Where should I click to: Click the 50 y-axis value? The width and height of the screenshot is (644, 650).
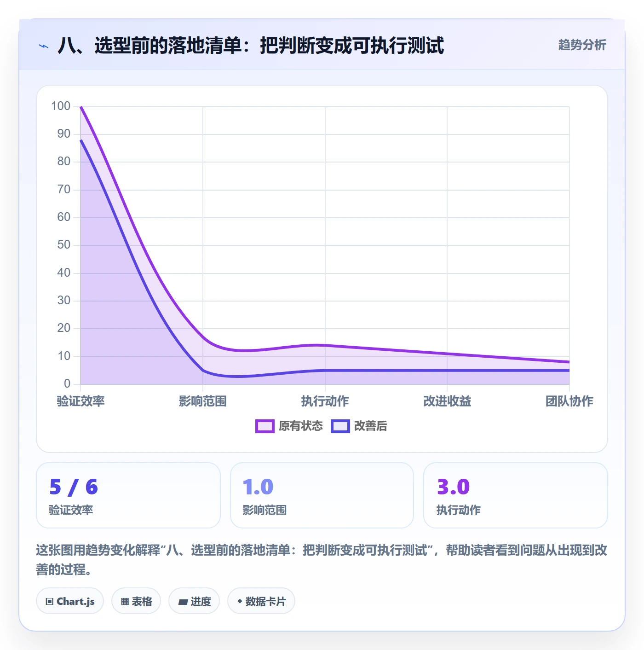click(x=64, y=245)
